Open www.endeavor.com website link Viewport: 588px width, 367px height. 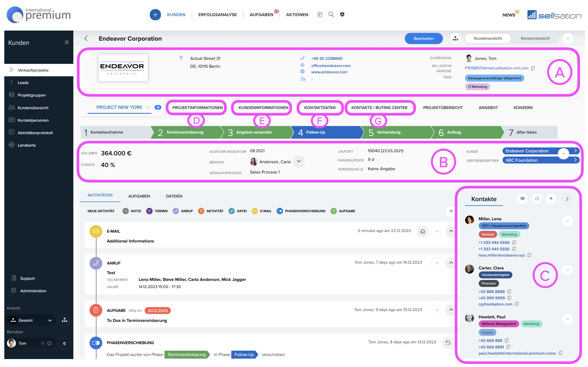click(329, 72)
